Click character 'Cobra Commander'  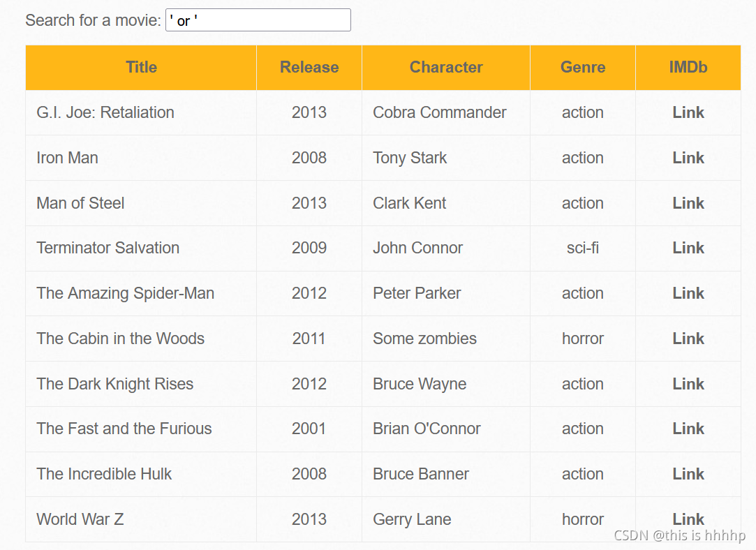click(439, 112)
